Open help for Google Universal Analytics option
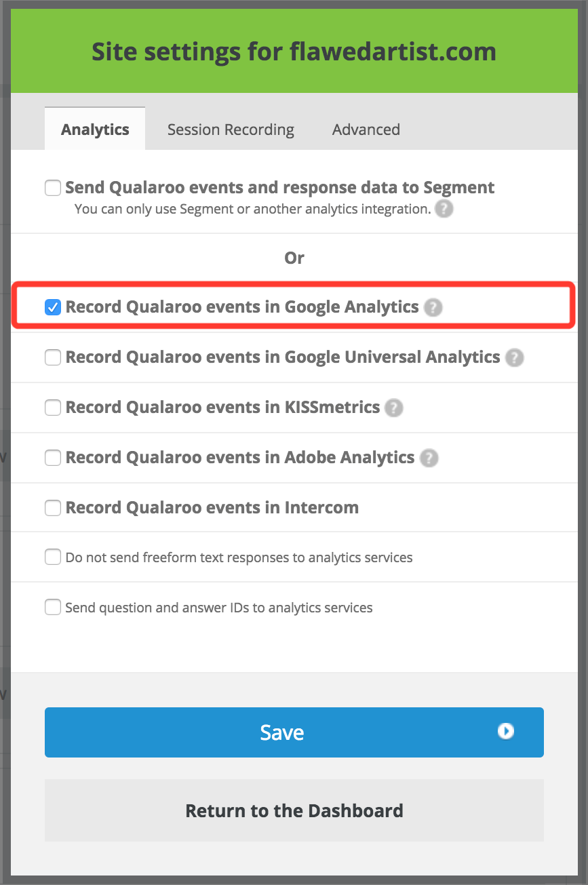588x885 pixels. pos(513,357)
